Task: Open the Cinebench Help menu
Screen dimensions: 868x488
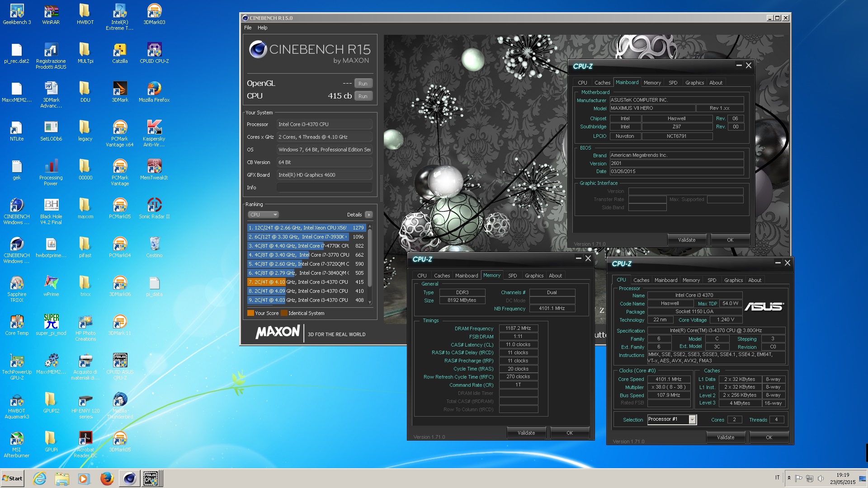Action: [262, 28]
